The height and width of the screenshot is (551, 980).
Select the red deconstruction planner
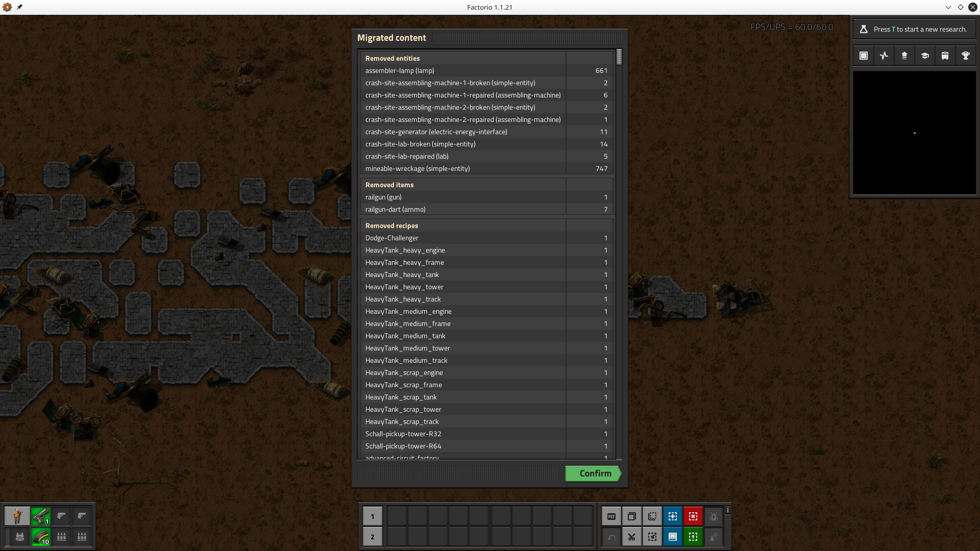[x=693, y=516]
